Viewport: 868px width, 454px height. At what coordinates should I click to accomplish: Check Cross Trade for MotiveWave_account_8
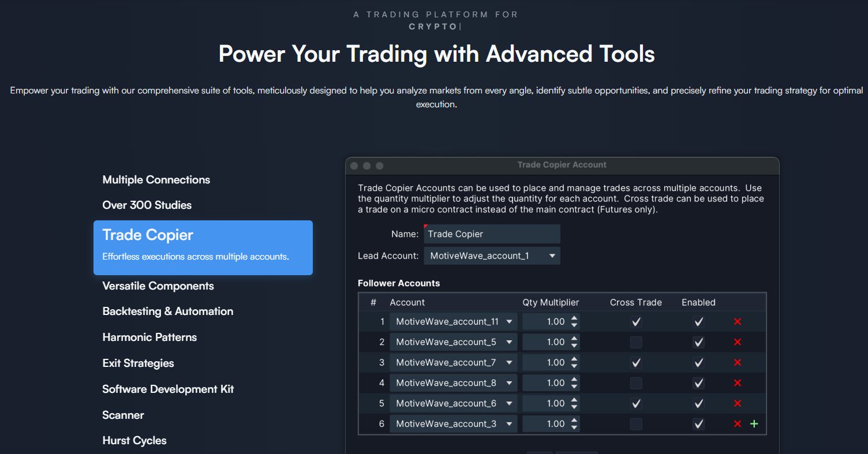tap(636, 383)
